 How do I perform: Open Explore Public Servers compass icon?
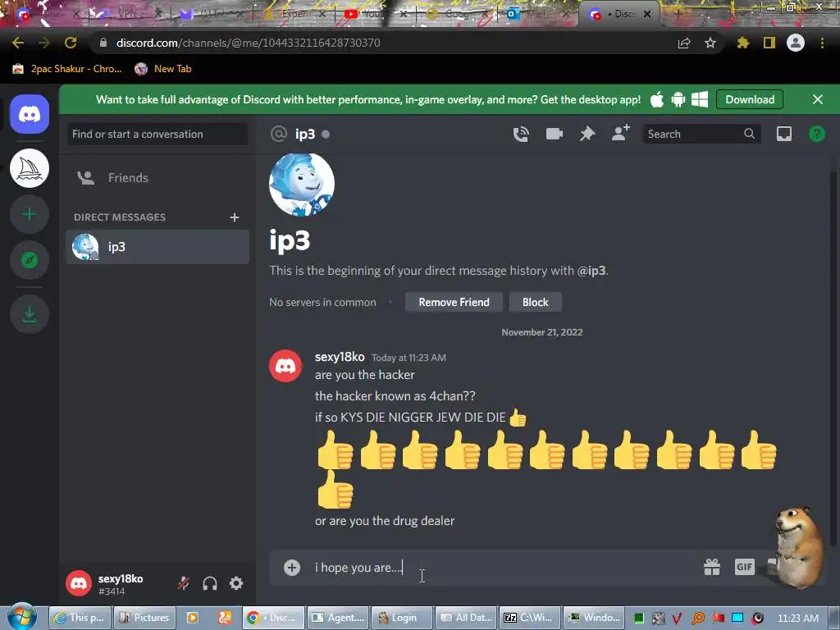pos(30,260)
